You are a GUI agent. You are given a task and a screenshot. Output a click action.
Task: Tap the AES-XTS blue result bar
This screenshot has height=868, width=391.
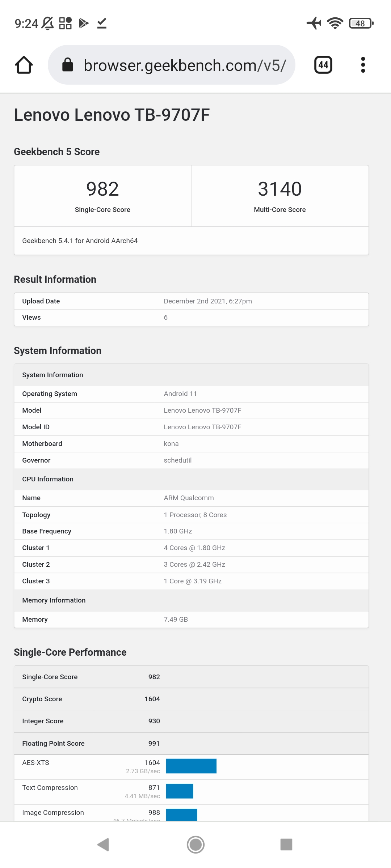pyautogui.click(x=191, y=766)
